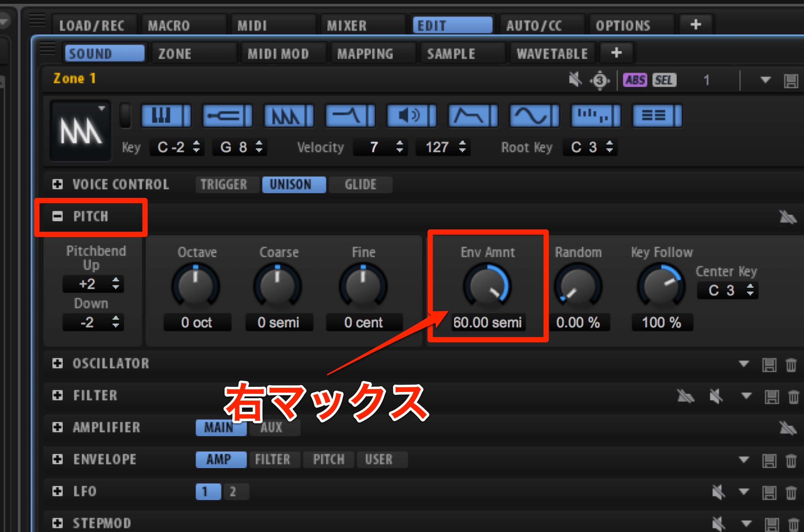Open the Voice Control section icon
Image resolution: width=804 pixels, height=532 pixels.
pyautogui.click(x=166, y=116)
